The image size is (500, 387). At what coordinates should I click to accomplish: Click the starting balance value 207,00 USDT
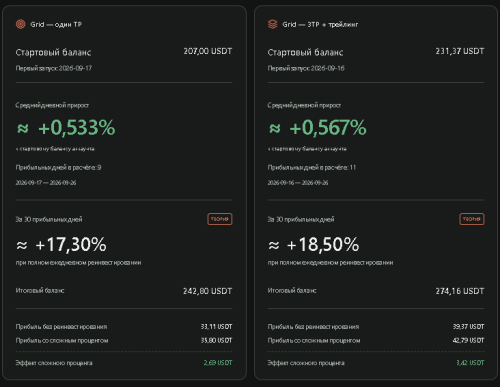coord(208,51)
